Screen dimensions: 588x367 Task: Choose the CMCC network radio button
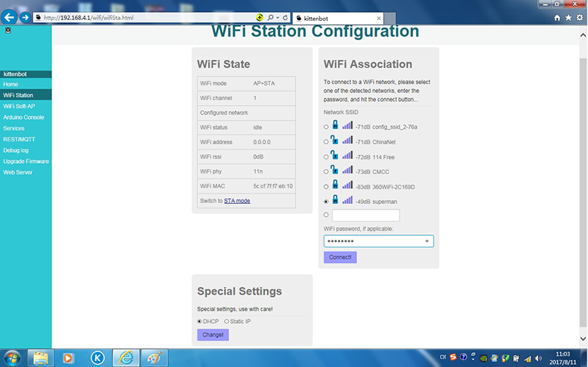click(x=326, y=170)
